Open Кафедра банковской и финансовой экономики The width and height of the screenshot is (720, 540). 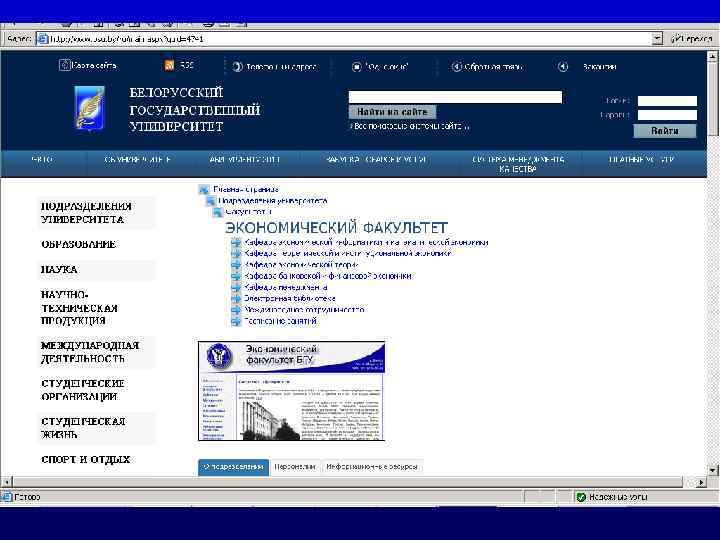point(328,276)
